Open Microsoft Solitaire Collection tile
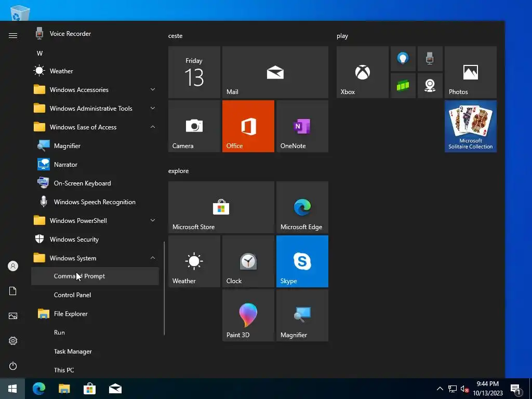Image resolution: width=532 pixels, height=399 pixels. pyautogui.click(x=471, y=126)
